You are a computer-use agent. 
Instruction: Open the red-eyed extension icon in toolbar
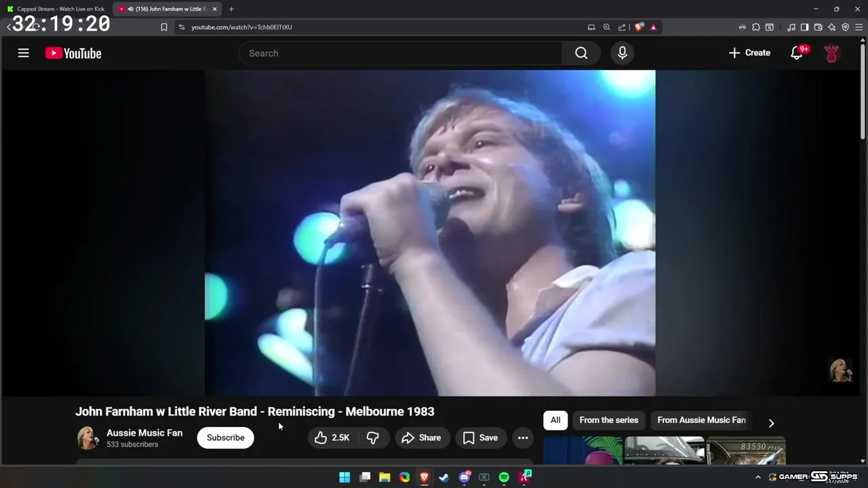pyautogui.click(x=742, y=27)
